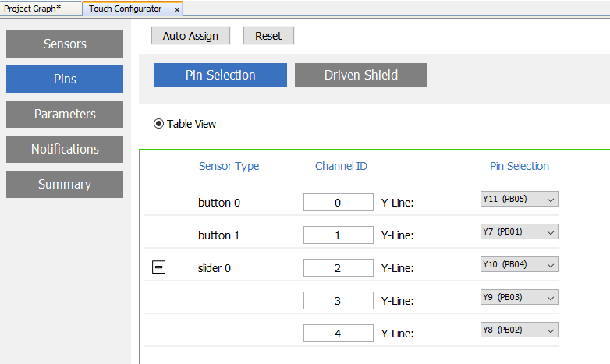Expand the Y10 (PB04) pin dropdown
Viewport: 610px width, 364px height.
(519, 265)
